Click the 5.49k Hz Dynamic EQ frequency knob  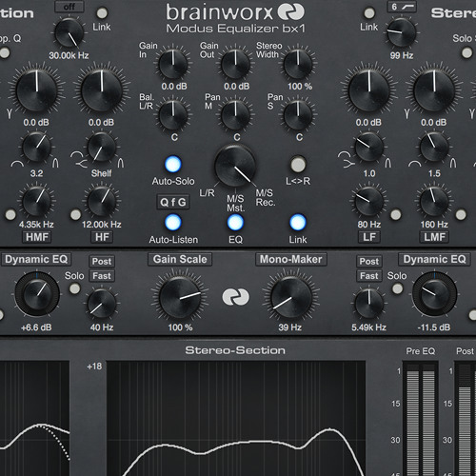click(x=369, y=304)
